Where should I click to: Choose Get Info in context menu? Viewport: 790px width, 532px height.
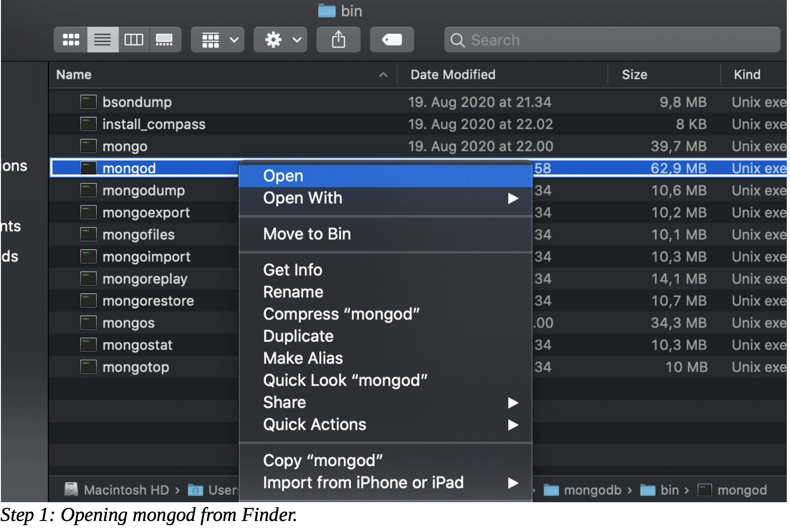(385, 270)
